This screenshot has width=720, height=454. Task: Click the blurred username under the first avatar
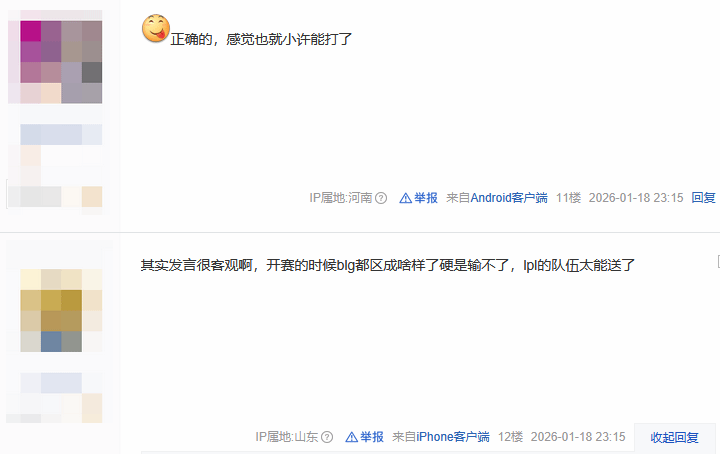61,135
